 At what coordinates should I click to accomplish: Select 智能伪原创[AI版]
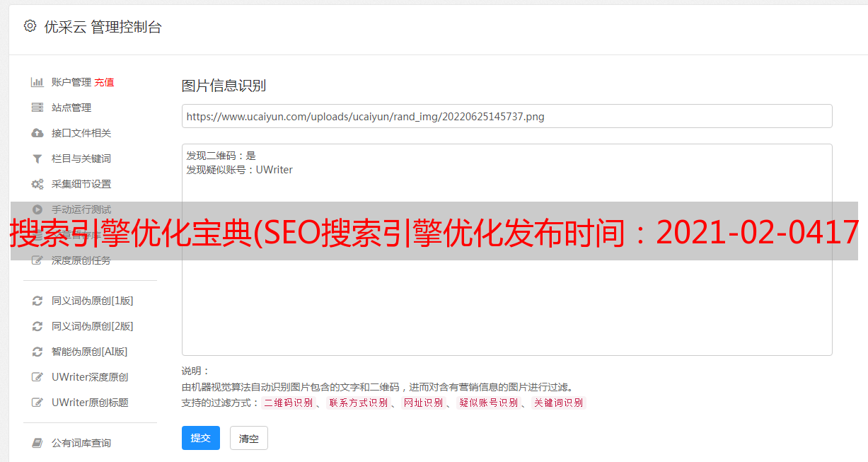point(90,352)
